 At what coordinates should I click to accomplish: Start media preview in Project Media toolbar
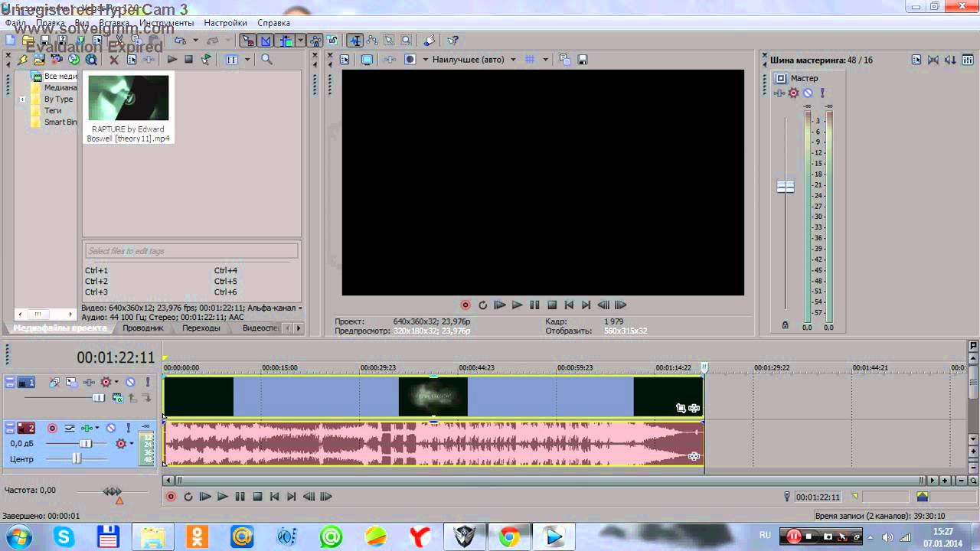tap(172, 59)
